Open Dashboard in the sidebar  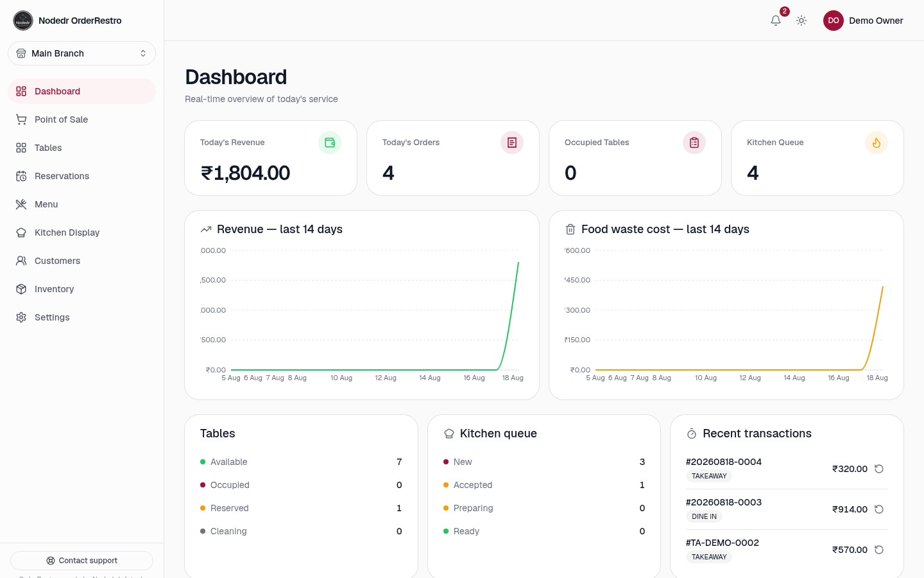coord(81,91)
